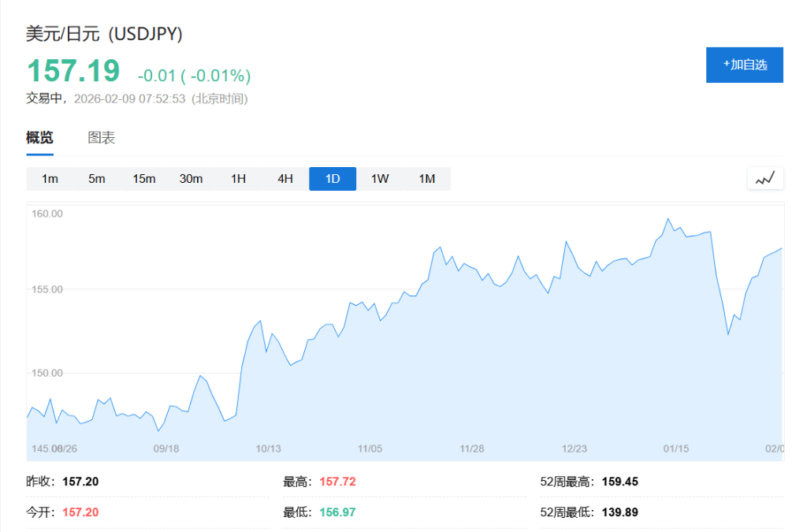The height and width of the screenshot is (532, 807).
Task: Click the chart peak near 01/15
Action: [668, 219]
